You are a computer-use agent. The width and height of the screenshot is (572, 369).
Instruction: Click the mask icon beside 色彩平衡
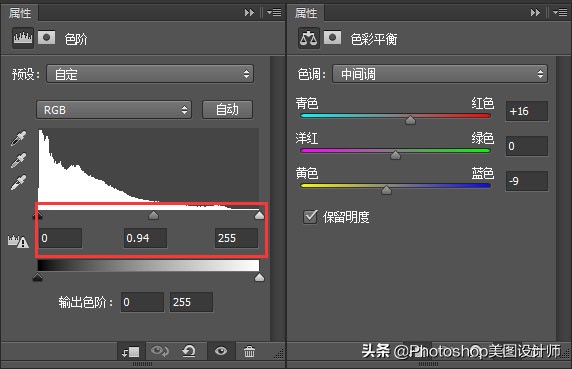pyautogui.click(x=332, y=38)
